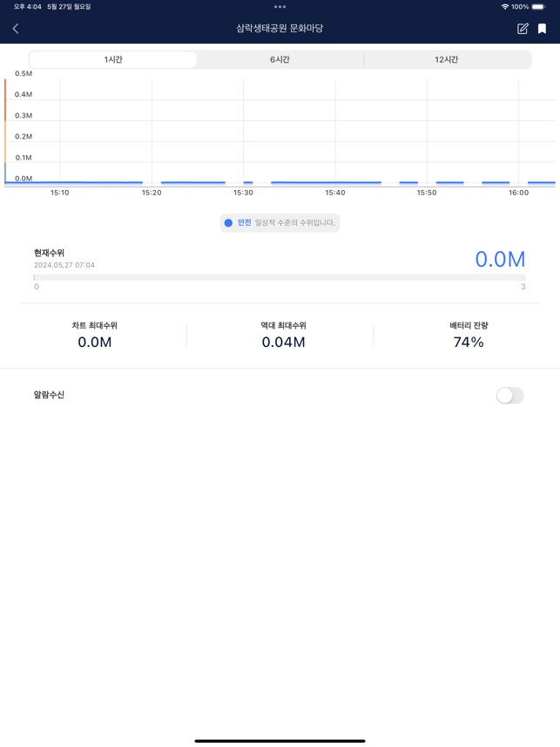
Task: Tap the Wi-Fi status icon
Action: 505,7
